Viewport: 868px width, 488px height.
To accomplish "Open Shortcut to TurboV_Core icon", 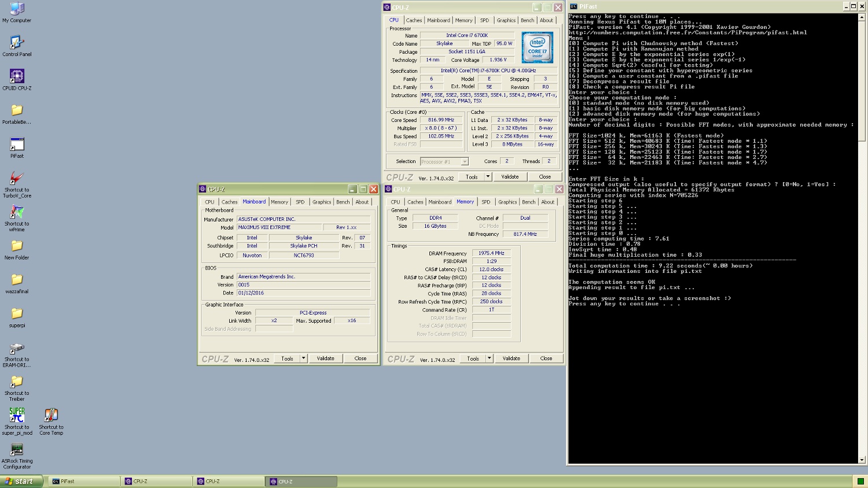I will (17, 184).
